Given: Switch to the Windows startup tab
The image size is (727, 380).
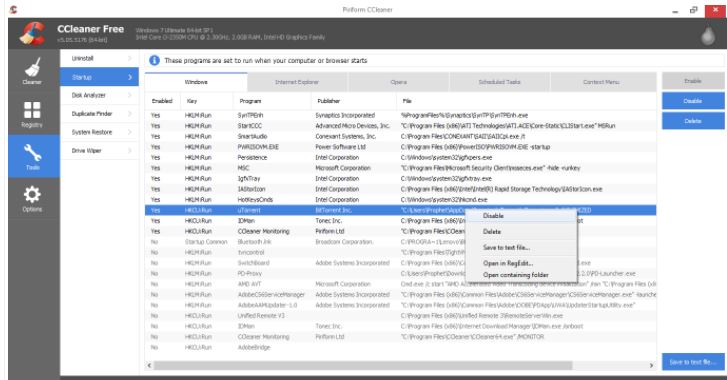Looking at the screenshot, I should pyautogui.click(x=196, y=82).
